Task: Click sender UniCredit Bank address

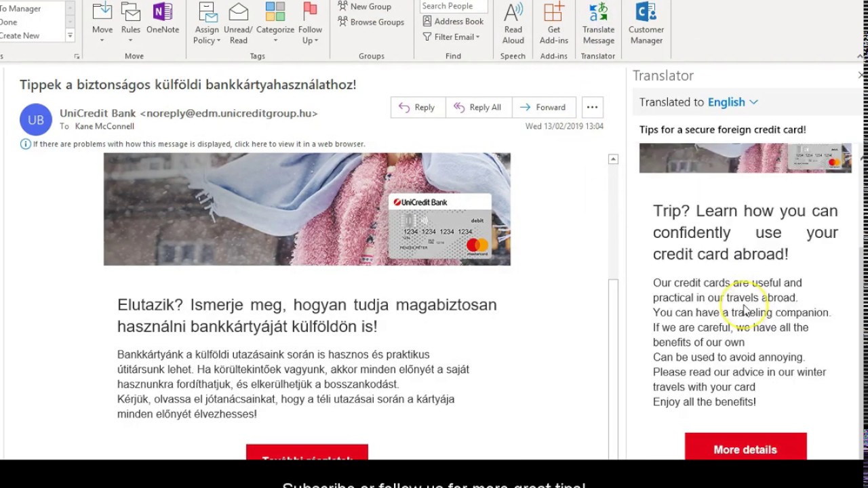Action: pos(189,113)
